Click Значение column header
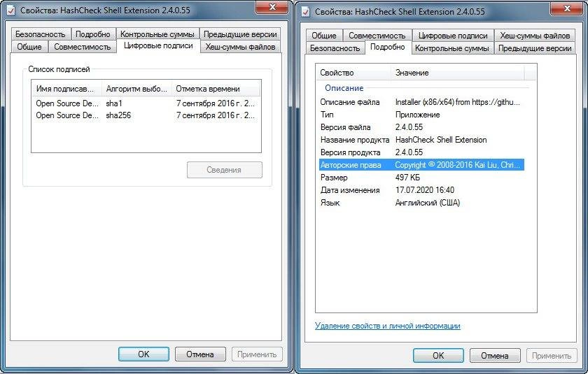588x374 pixels. pos(458,73)
